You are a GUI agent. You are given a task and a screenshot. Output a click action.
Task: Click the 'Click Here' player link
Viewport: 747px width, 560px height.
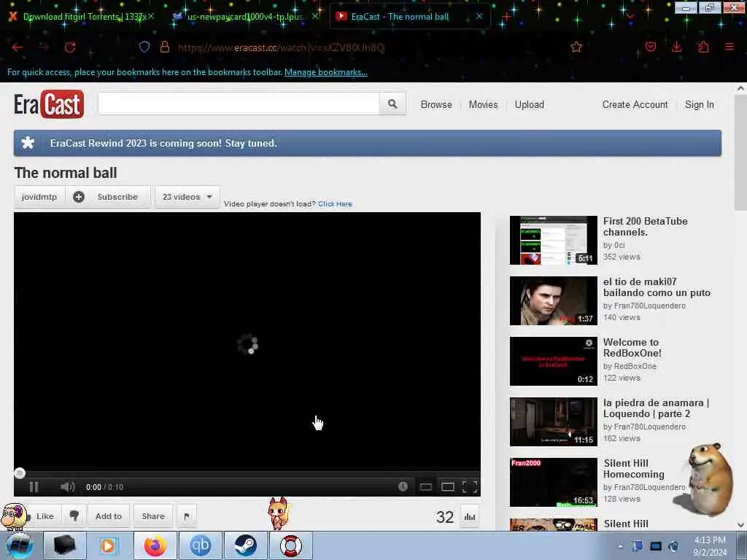335,204
